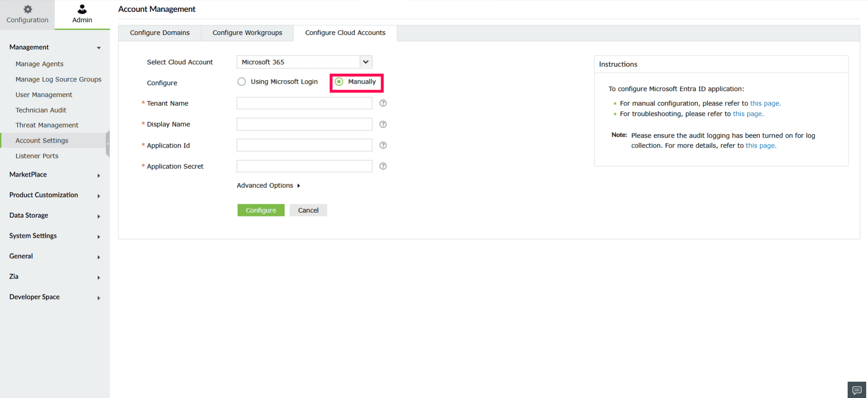Click the Admin user icon
This screenshot has height=398, width=868.
click(x=82, y=9)
